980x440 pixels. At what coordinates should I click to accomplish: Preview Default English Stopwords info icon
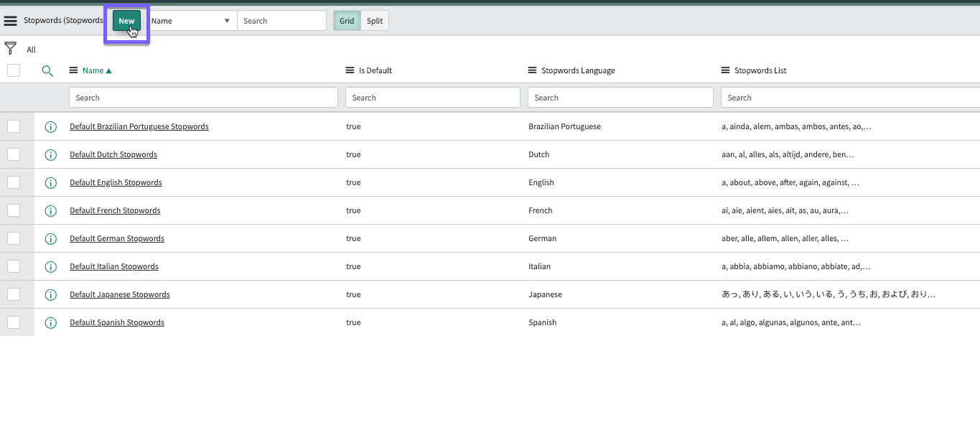(x=50, y=182)
